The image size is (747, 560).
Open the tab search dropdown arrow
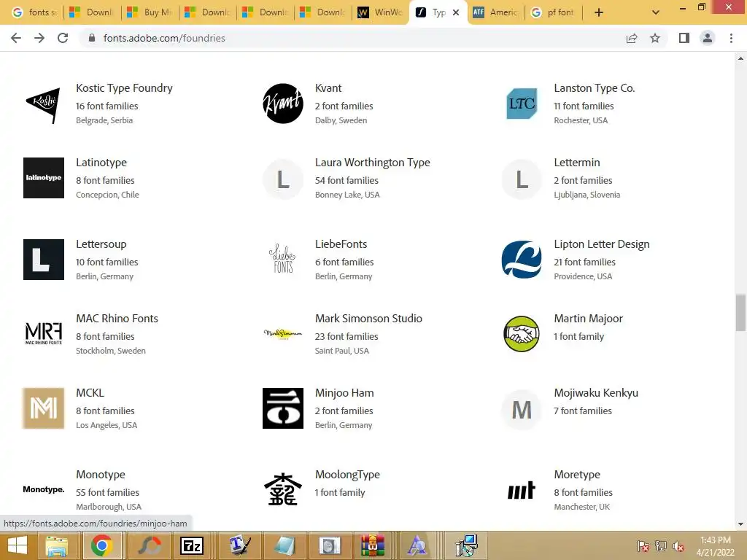(x=656, y=12)
